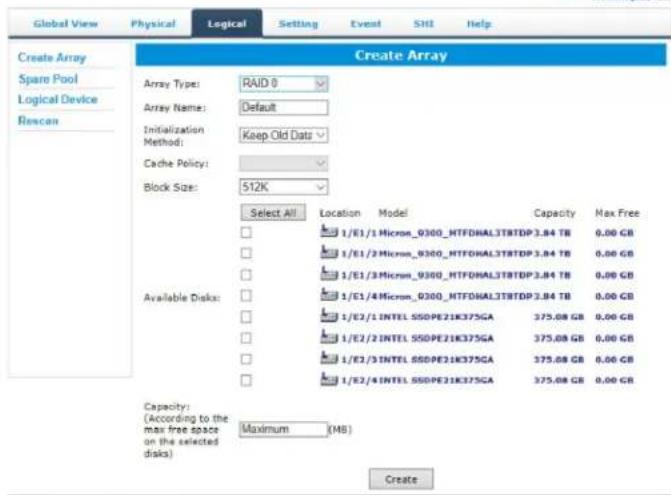Click the disk icon for 1/E1/3 Micron
671x495 pixels.
pyautogui.click(x=329, y=274)
